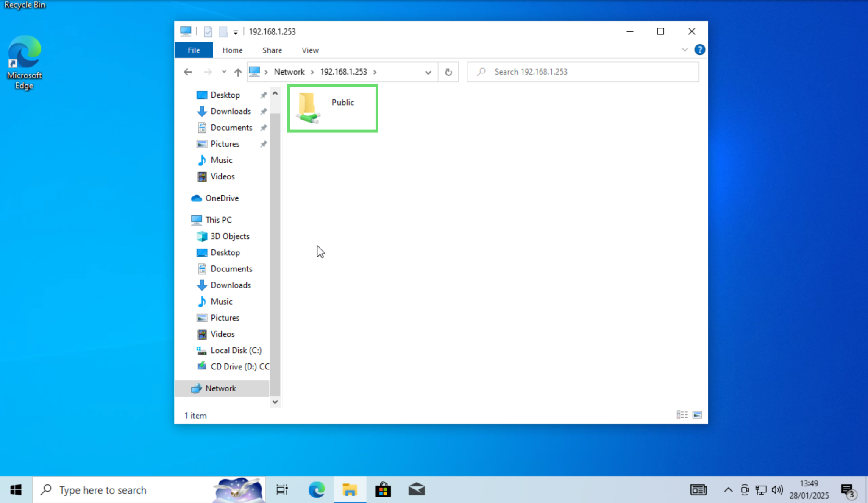Click Network in the breadcrumb path
The width and height of the screenshot is (868, 503).
289,72
